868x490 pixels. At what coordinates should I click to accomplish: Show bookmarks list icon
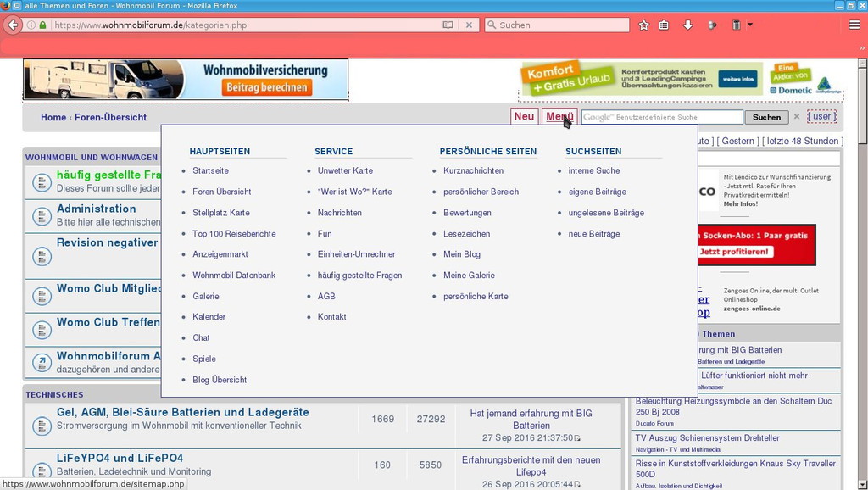(664, 25)
